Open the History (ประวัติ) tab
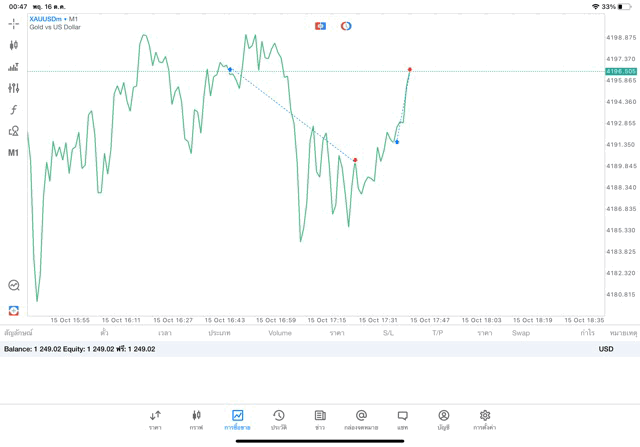This screenshot has width=640, height=447. [279, 419]
